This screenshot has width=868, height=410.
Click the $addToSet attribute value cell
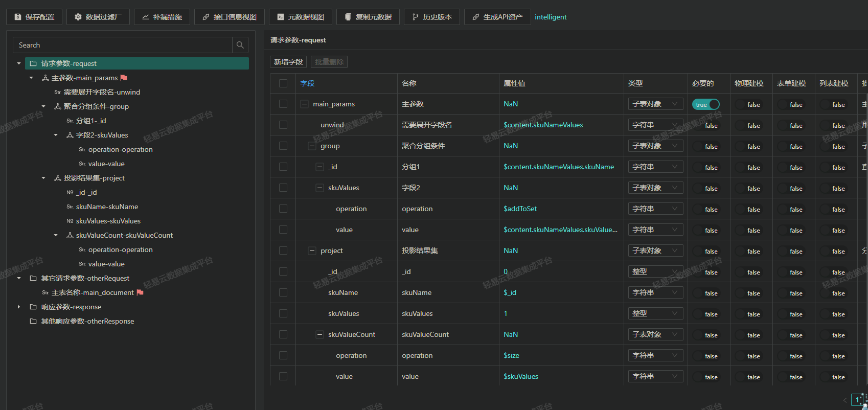click(x=520, y=209)
